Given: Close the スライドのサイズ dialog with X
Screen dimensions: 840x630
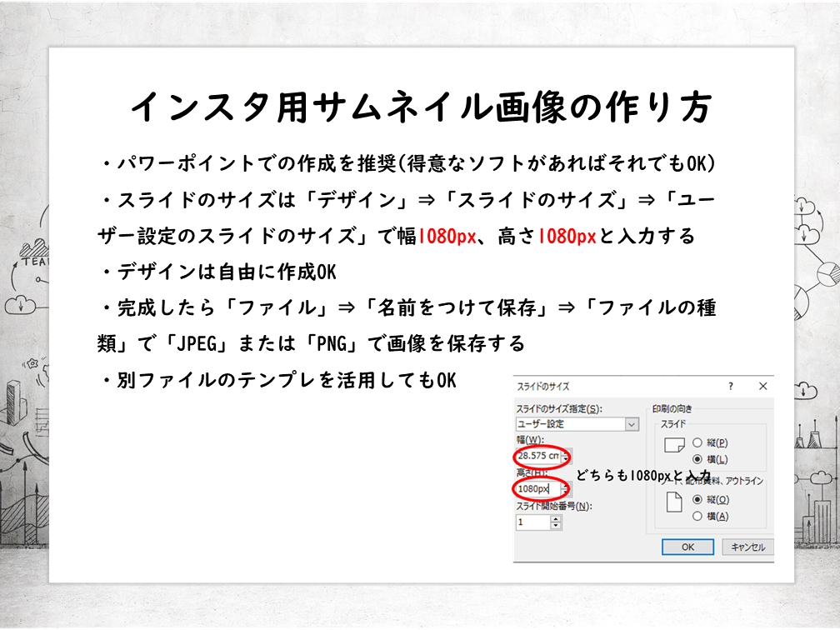Looking at the screenshot, I should (762, 387).
